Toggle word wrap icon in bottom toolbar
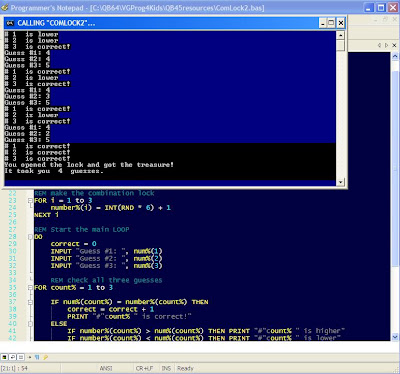This screenshot has width=400, height=374. 13,357
